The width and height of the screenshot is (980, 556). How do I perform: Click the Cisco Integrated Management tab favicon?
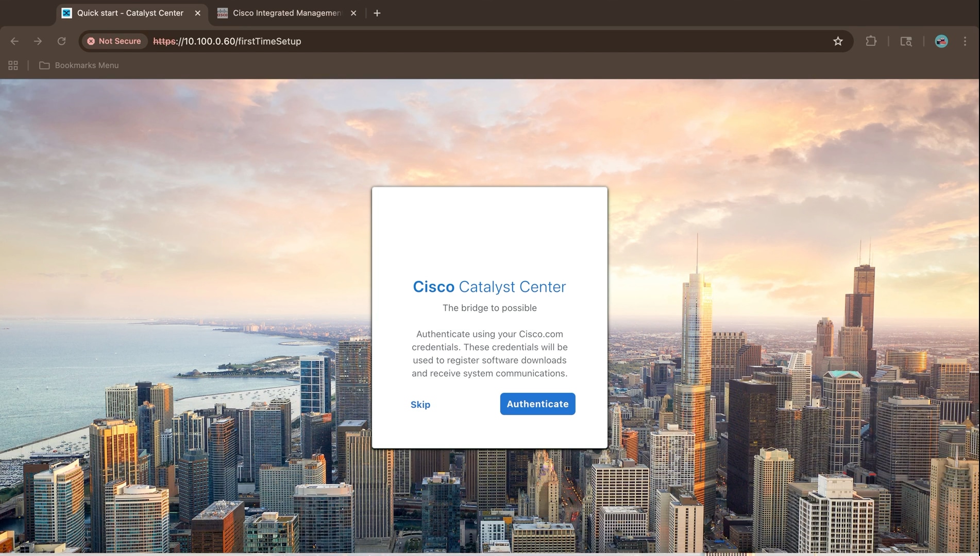[x=223, y=13]
